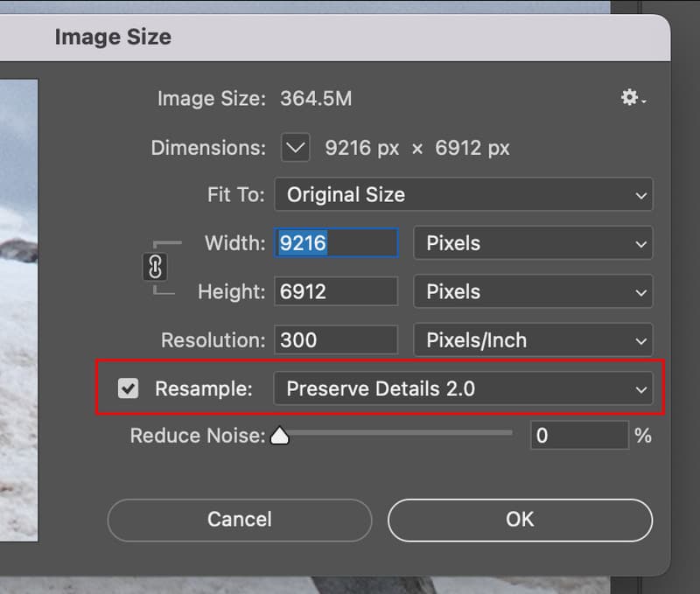Click the Width input field
700x594 pixels.
337,243
